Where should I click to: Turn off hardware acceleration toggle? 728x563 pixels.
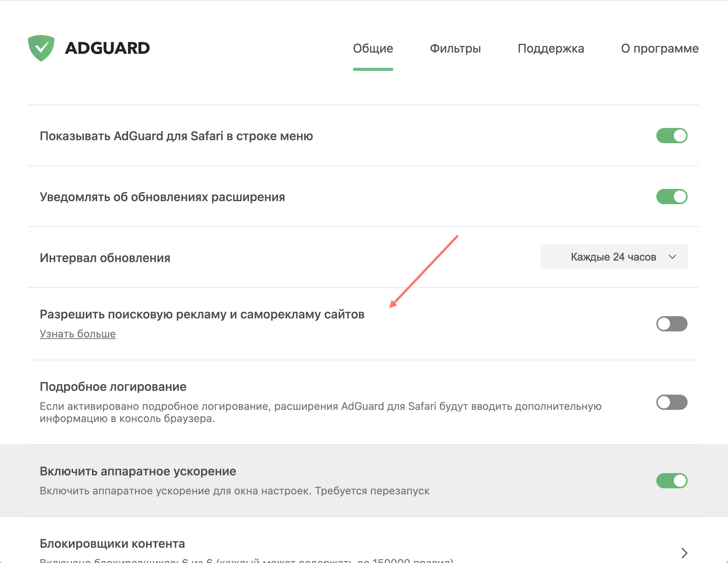click(x=672, y=481)
